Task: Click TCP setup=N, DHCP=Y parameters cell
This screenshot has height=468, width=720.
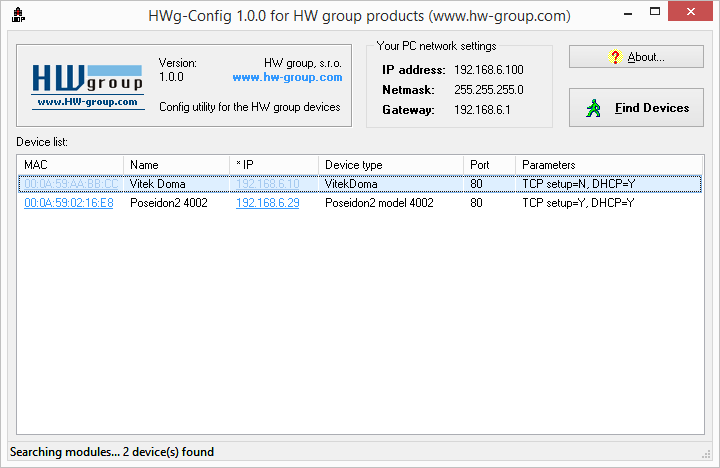Action: point(579,184)
